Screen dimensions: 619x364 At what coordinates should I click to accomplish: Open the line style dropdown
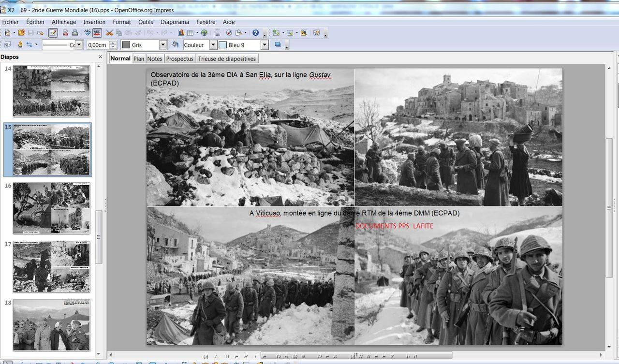(79, 45)
